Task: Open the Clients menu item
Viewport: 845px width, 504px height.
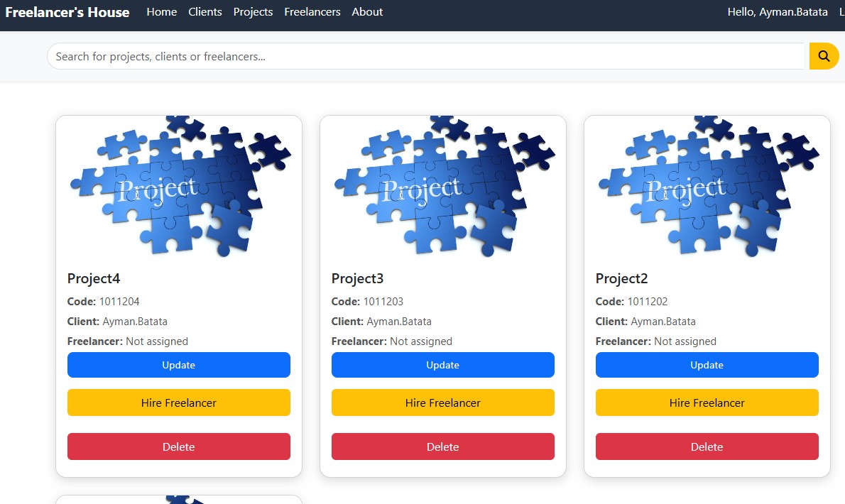Action: [x=205, y=12]
